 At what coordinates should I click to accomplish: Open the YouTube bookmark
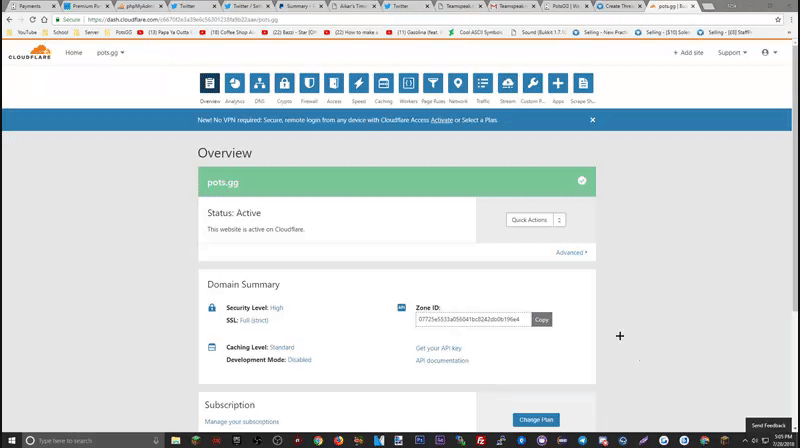(22, 32)
